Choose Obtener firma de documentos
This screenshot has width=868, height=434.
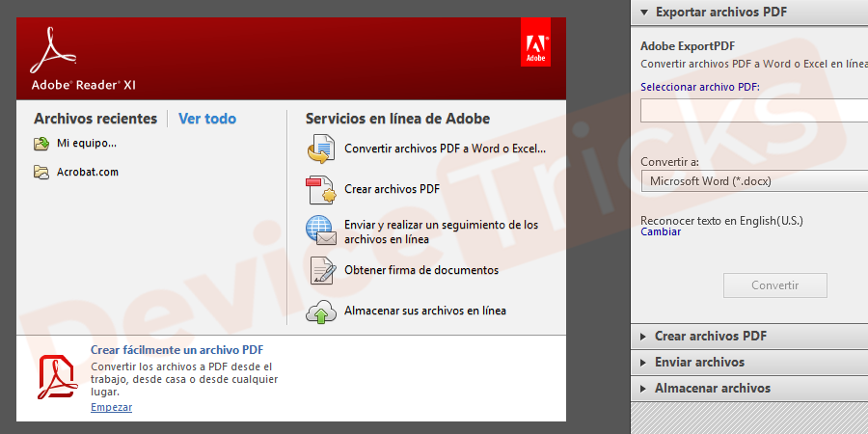[x=421, y=270]
